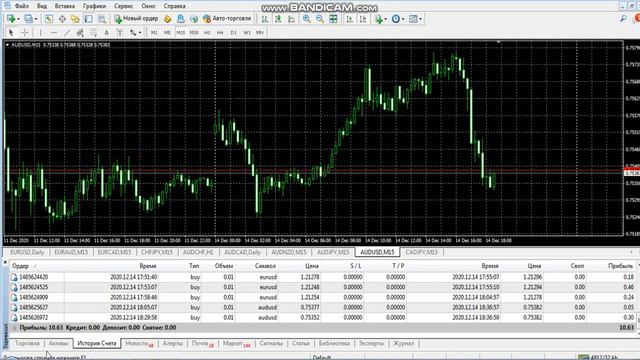
Task: Switch timeframe to M30
Action: tap(194, 33)
